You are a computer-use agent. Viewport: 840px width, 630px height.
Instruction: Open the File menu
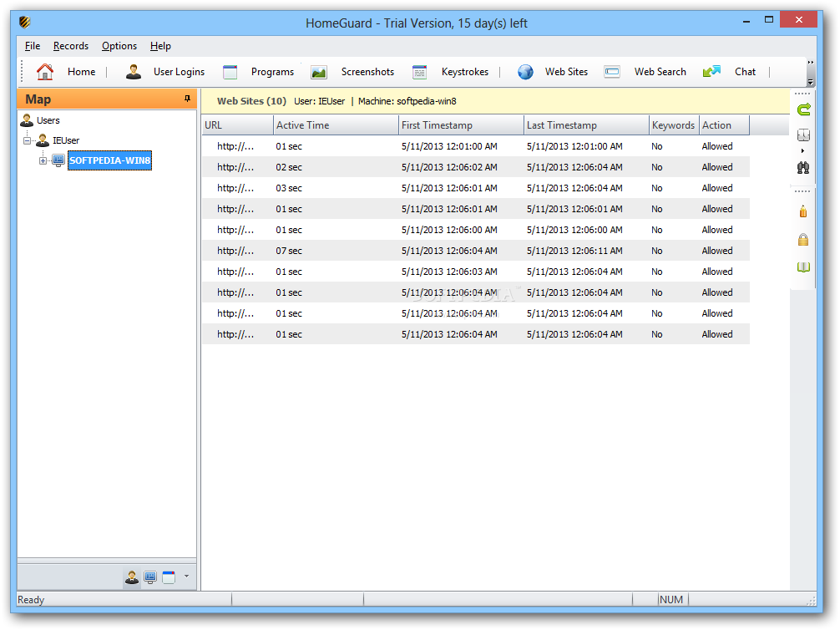click(x=33, y=46)
